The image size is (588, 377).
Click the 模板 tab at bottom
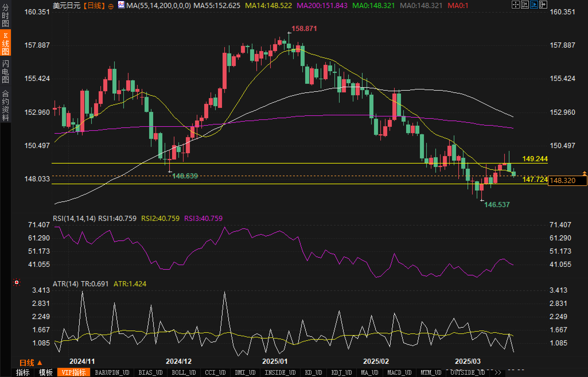click(46, 372)
